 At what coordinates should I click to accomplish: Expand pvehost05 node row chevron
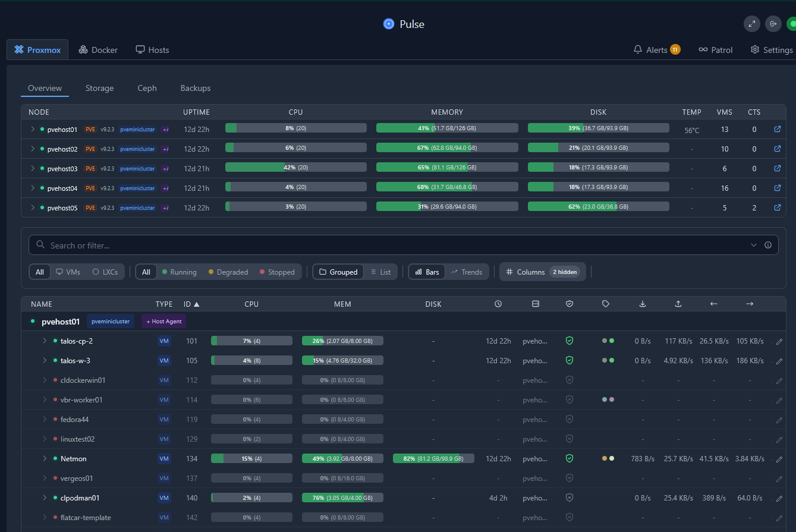pyautogui.click(x=33, y=207)
